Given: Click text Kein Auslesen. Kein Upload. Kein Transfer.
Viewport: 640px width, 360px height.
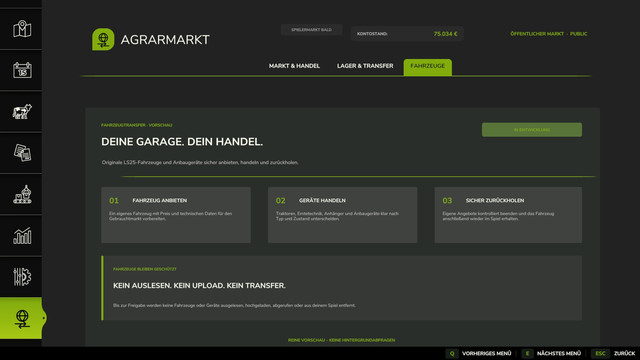Looking at the screenshot, I should [199, 286].
